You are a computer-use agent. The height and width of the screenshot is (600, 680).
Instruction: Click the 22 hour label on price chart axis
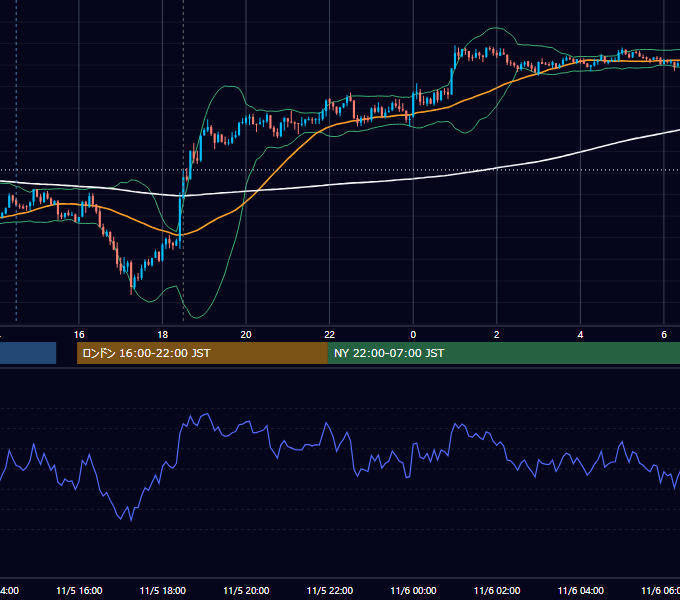click(x=330, y=335)
